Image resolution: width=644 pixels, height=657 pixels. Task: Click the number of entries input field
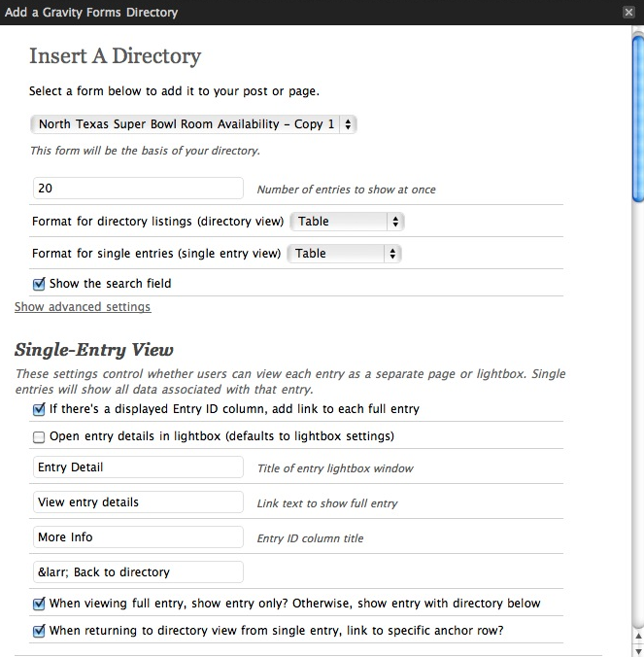tap(138, 189)
